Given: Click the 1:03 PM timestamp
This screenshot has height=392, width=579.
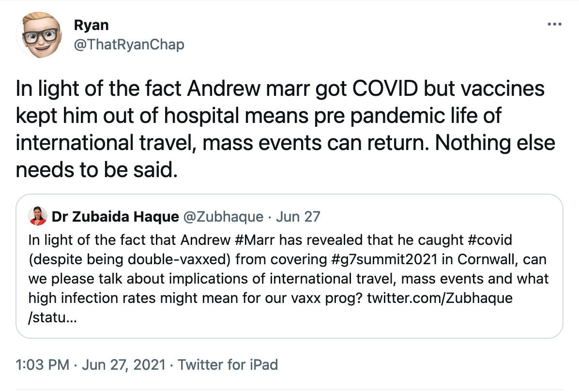Looking at the screenshot, I should click(x=43, y=365).
